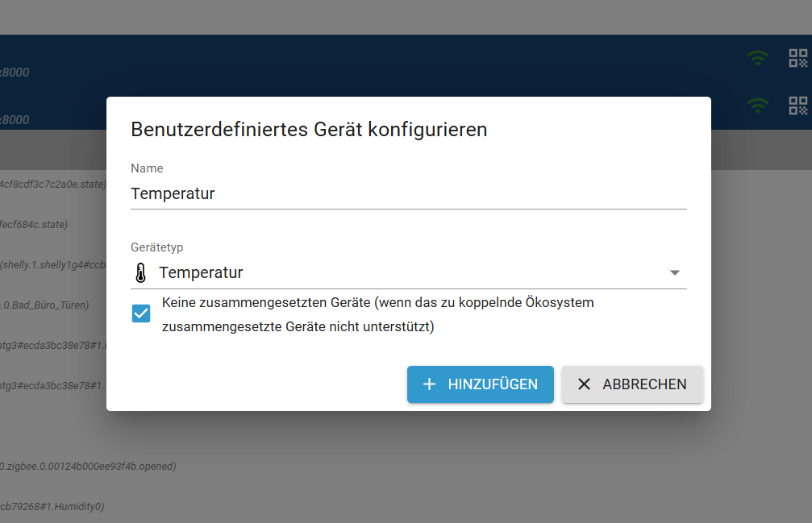Click the fecf684c.state background entry
Viewport: 812px width, 523px height.
tap(34, 224)
